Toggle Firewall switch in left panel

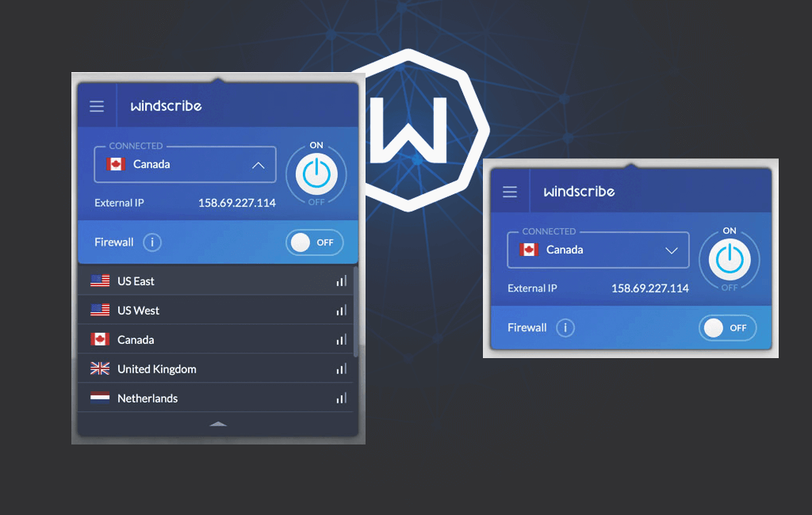314,242
